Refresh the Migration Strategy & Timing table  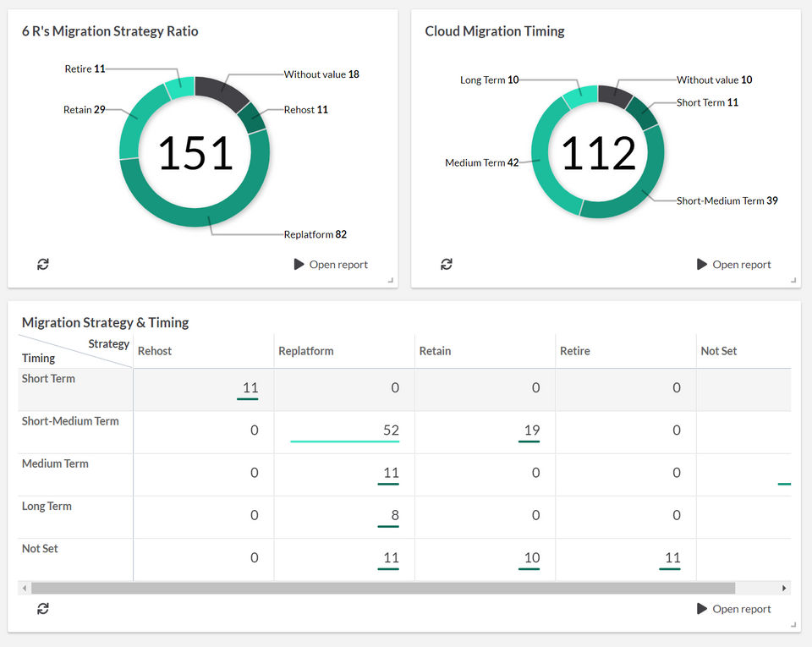click(43, 609)
